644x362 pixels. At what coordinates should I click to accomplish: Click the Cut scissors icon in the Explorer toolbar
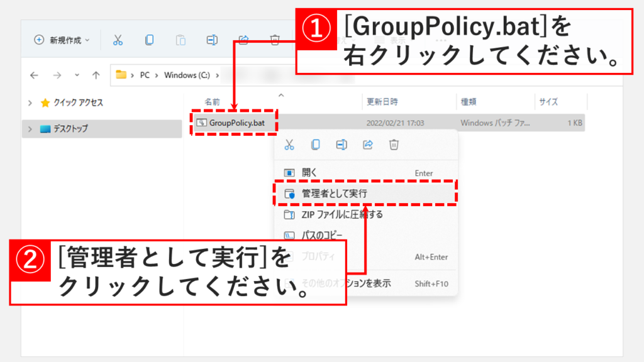[x=117, y=40]
